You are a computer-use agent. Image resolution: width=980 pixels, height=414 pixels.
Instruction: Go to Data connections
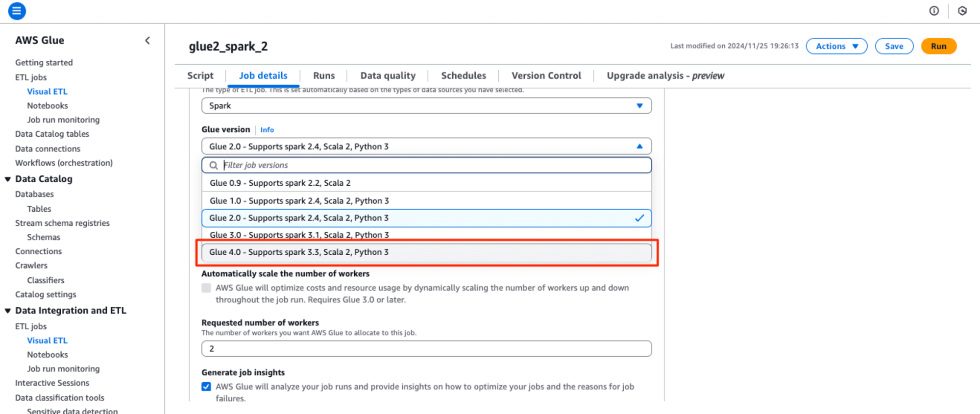tap(48, 149)
